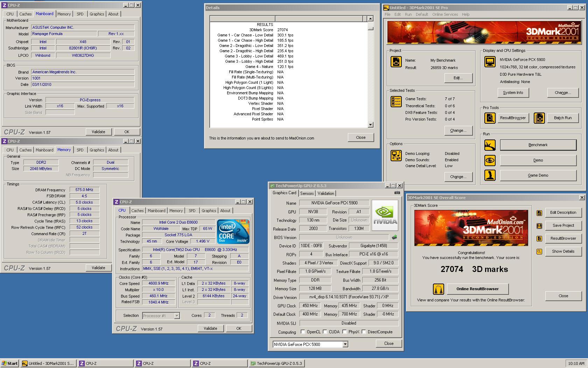Image resolution: width=588 pixels, height=368 pixels.
Task: Toggle the PhysX checkbox in GPU-Z
Action: pos(344,332)
